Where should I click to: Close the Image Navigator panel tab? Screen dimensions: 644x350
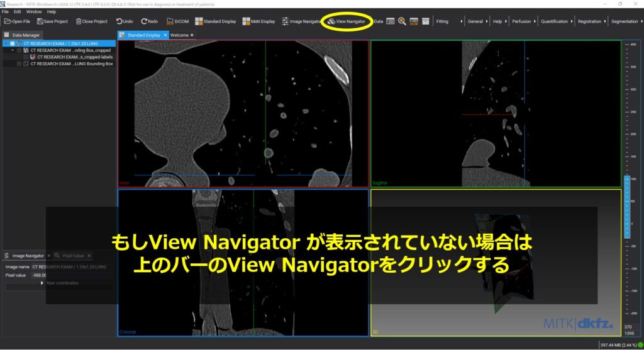point(49,256)
